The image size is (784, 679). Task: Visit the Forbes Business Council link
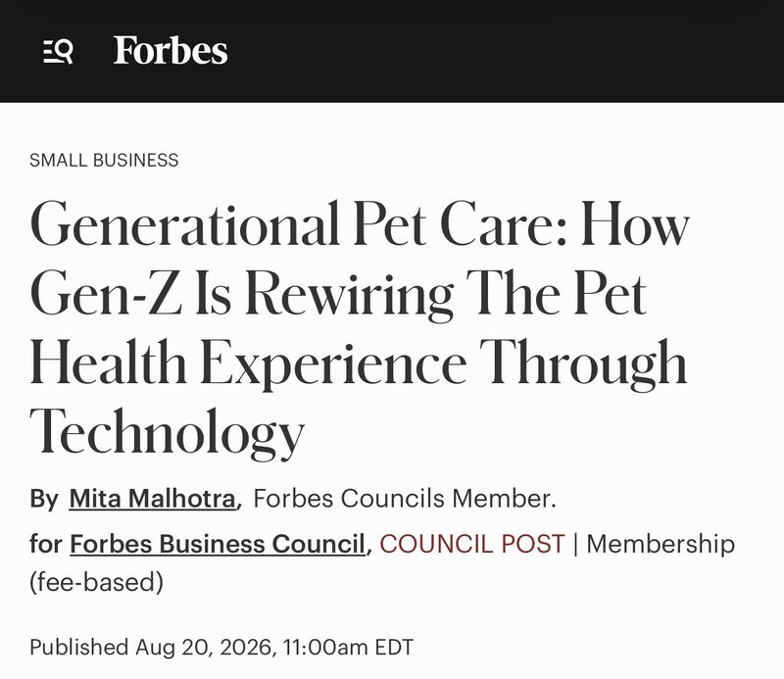click(218, 544)
